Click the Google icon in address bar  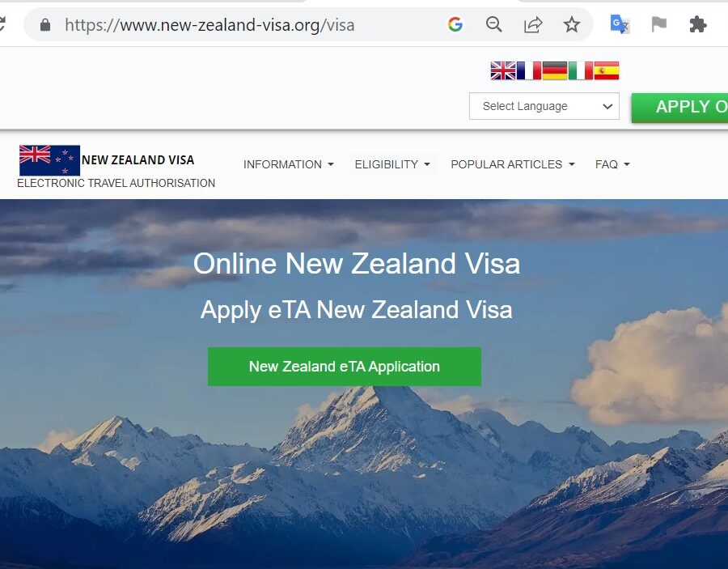455,24
